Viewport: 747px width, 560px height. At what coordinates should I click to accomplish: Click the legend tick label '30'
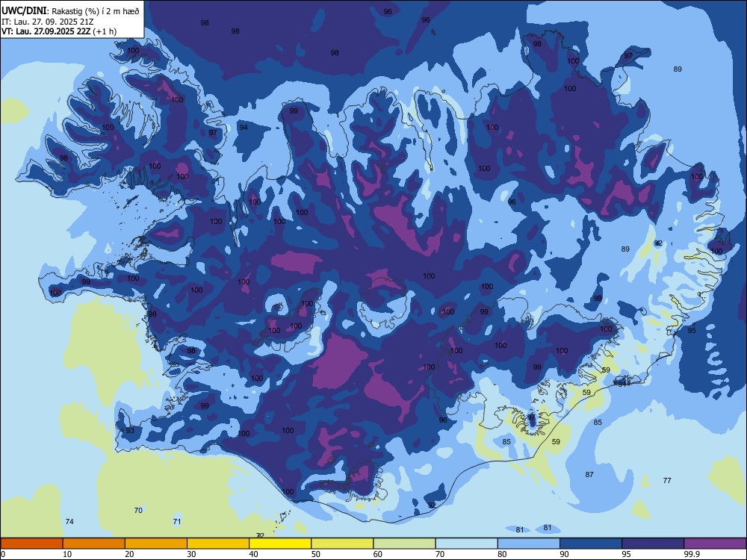point(191,554)
